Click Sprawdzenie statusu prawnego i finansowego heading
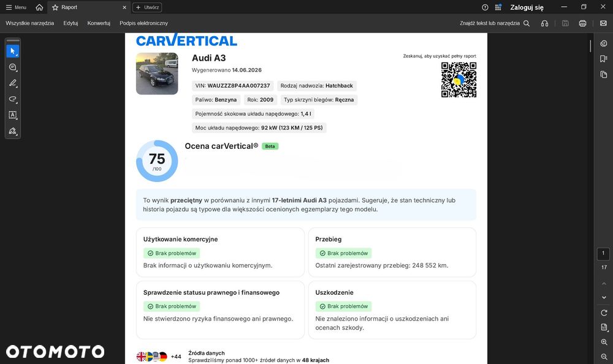613x364 pixels. pos(211,292)
